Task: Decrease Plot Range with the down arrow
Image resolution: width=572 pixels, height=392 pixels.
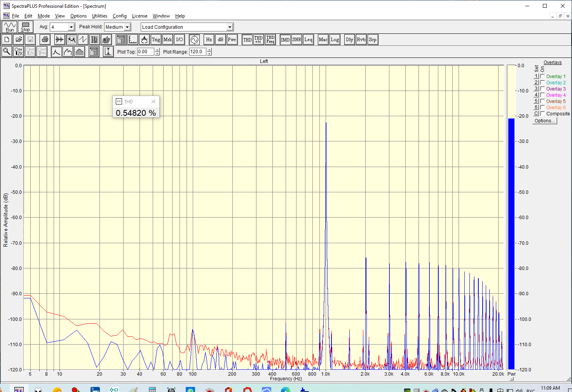Action: click(x=209, y=54)
